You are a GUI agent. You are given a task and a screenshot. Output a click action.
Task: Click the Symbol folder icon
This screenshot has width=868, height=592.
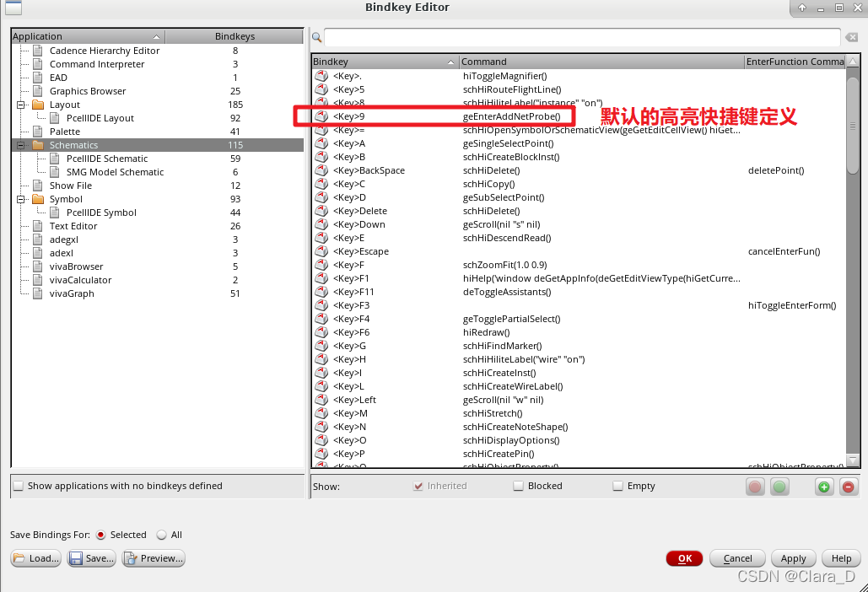(38, 199)
